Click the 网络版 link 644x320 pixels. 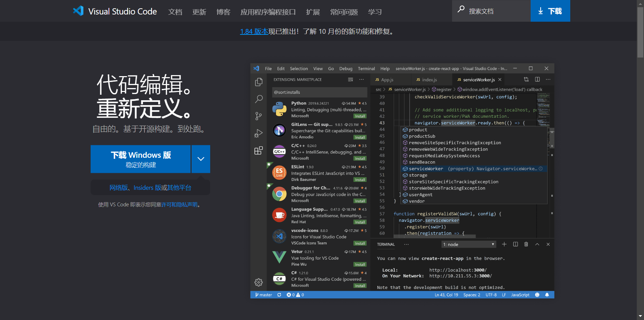[x=119, y=188]
